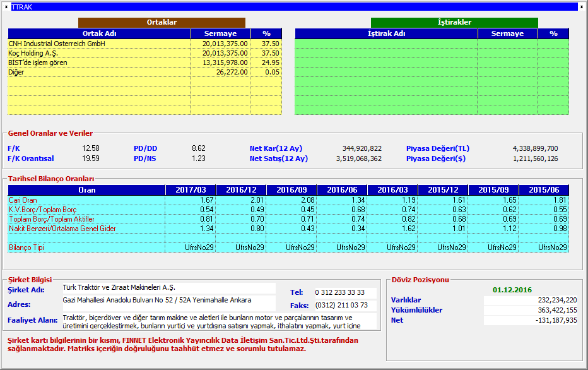Click the Sermaye header in the İştirakler table

(507, 33)
